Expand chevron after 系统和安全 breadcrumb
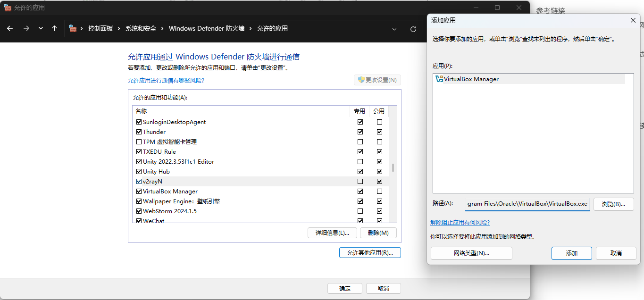 (162, 28)
